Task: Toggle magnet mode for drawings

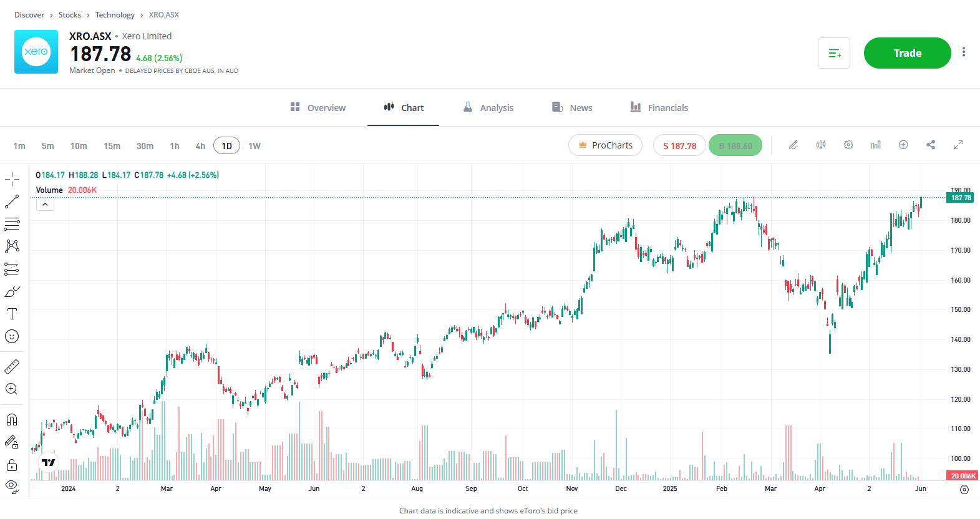Action: pos(12,419)
